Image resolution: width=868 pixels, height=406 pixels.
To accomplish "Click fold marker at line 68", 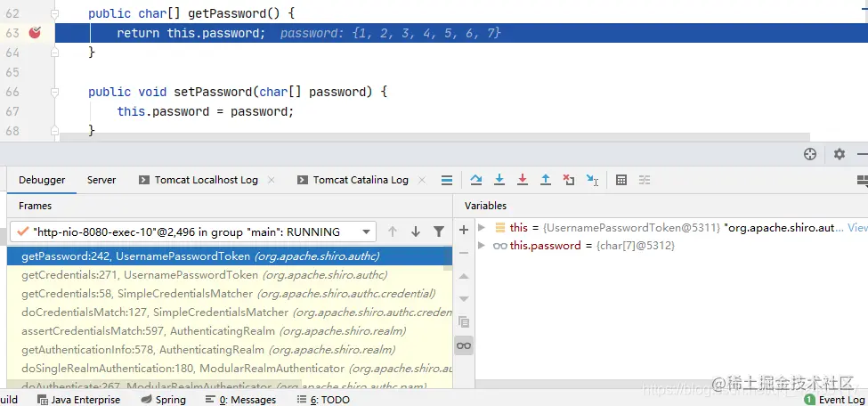I will (x=54, y=131).
